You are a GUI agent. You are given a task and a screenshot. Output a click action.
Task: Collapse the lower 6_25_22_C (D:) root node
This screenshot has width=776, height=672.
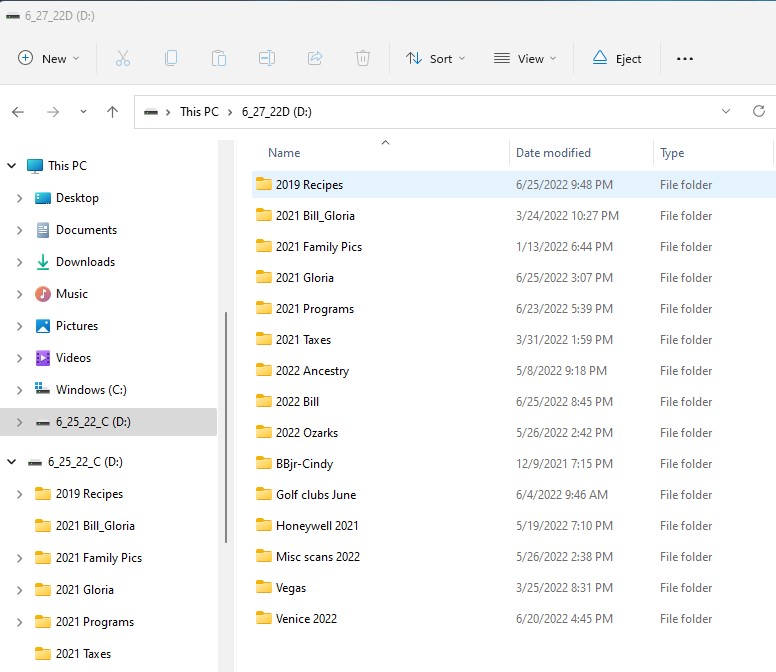pos(12,462)
